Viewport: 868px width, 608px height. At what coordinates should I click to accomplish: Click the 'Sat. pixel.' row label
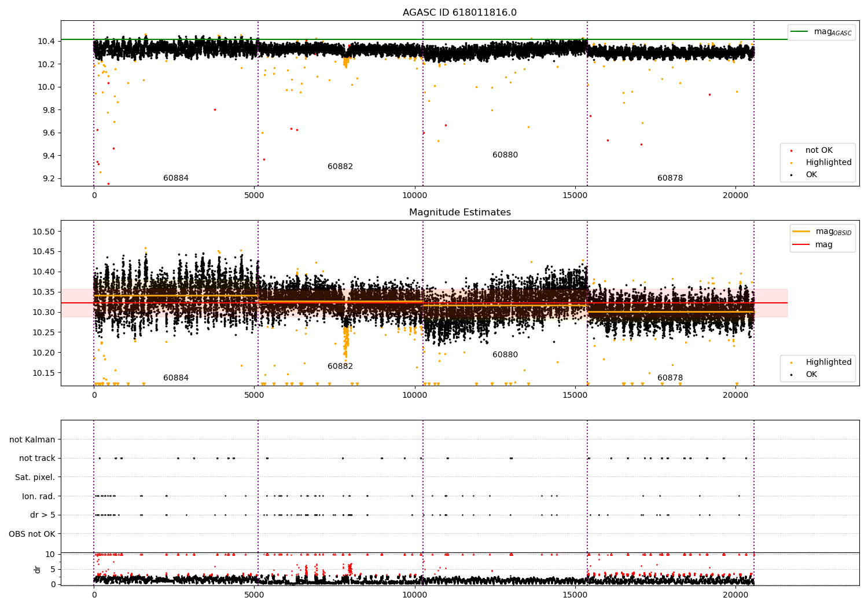[35, 478]
